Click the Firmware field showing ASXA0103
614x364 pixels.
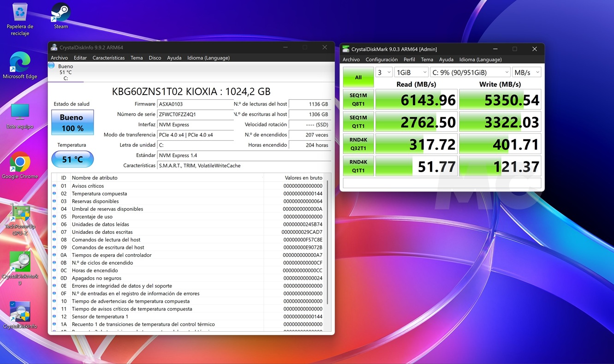point(195,104)
